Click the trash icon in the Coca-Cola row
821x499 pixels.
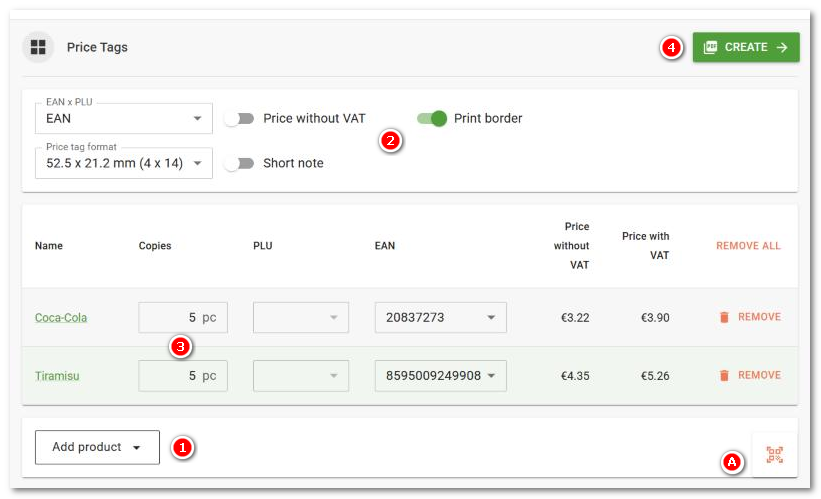click(x=724, y=317)
